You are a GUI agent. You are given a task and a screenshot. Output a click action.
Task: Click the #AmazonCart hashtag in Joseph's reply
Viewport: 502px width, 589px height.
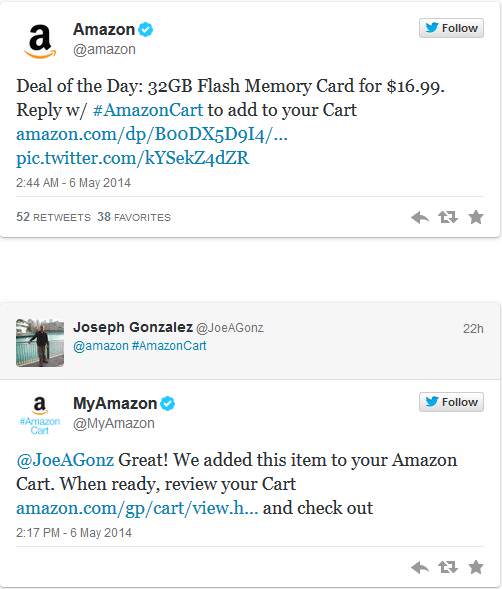[169, 346]
